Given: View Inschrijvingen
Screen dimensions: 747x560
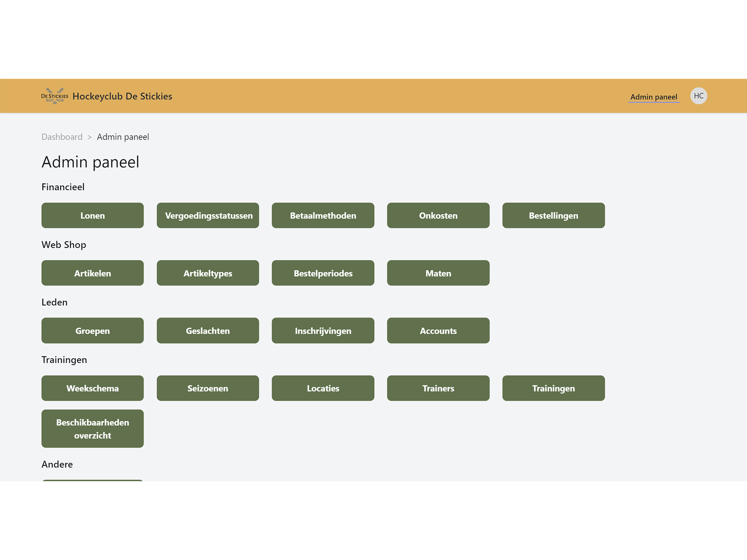Looking at the screenshot, I should pos(323,330).
